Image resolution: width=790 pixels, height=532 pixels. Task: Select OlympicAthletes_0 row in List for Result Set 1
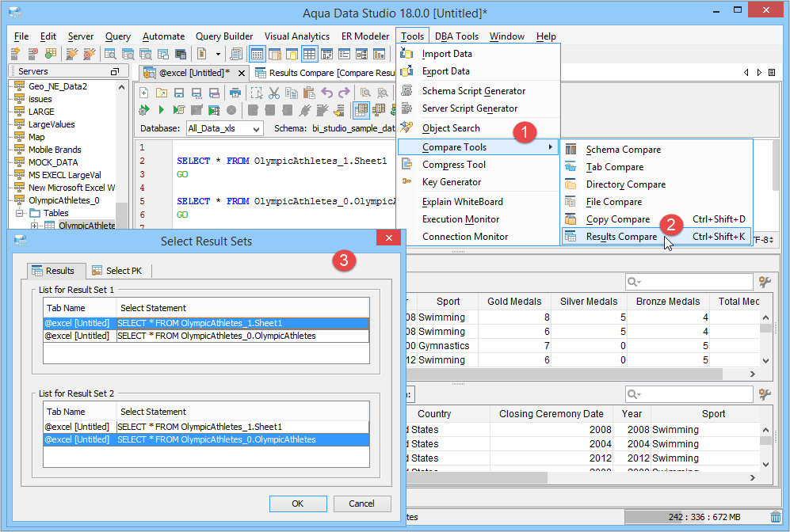point(206,336)
